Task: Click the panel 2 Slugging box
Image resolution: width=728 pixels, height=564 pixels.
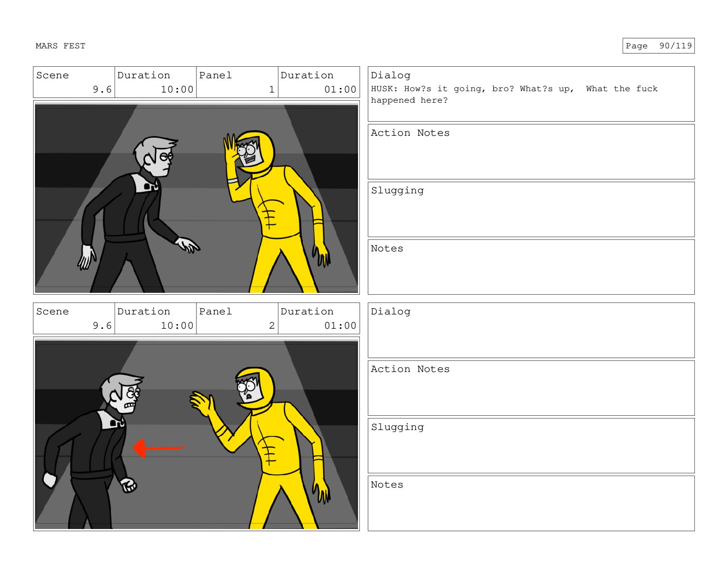Action: (531, 446)
